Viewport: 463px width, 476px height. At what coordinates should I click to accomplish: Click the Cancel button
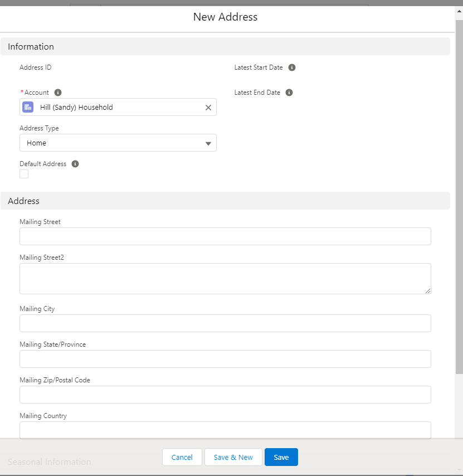point(182,456)
